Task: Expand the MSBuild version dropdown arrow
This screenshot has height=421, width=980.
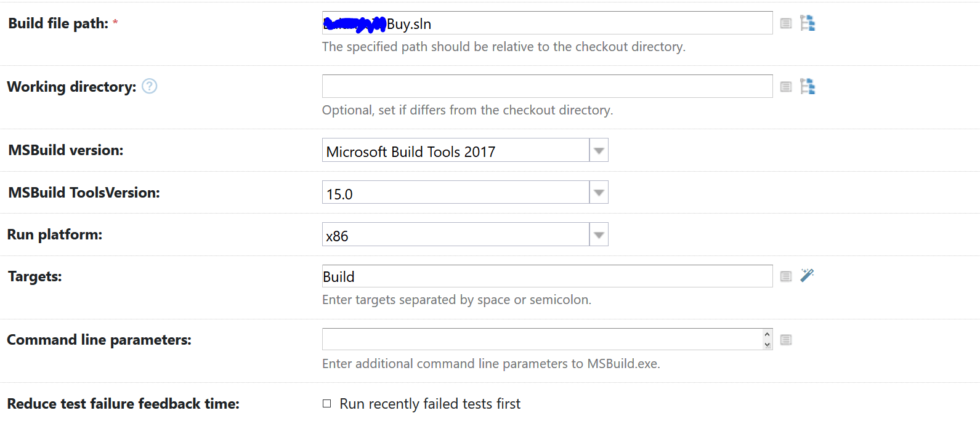Action: coord(599,151)
